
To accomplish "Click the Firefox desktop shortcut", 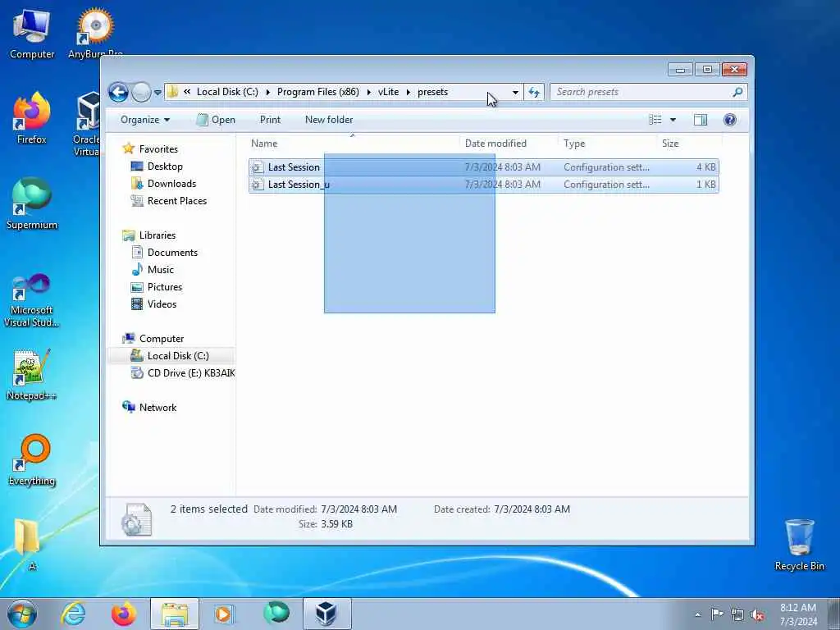I will [x=32, y=118].
